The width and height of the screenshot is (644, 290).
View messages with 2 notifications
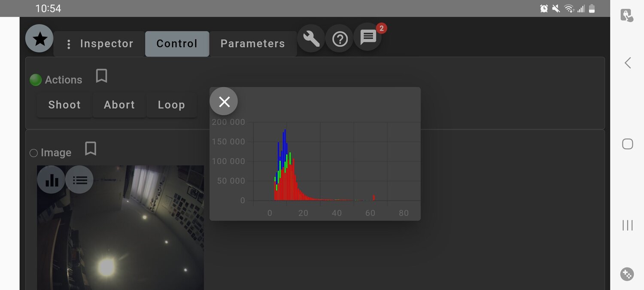pos(368,37)
